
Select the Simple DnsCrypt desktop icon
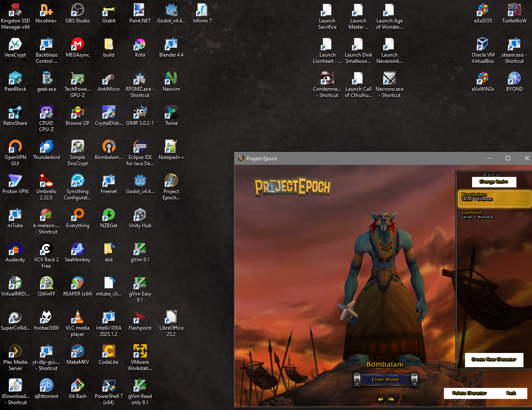click(77, 153)
